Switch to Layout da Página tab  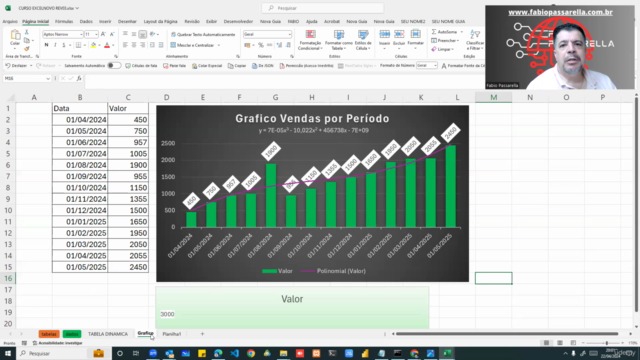[x=160, y=21]
